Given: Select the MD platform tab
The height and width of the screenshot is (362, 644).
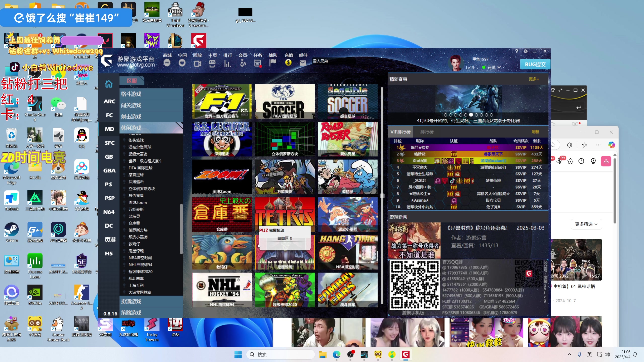Looking at the screenshot, I should pos(109,129).
